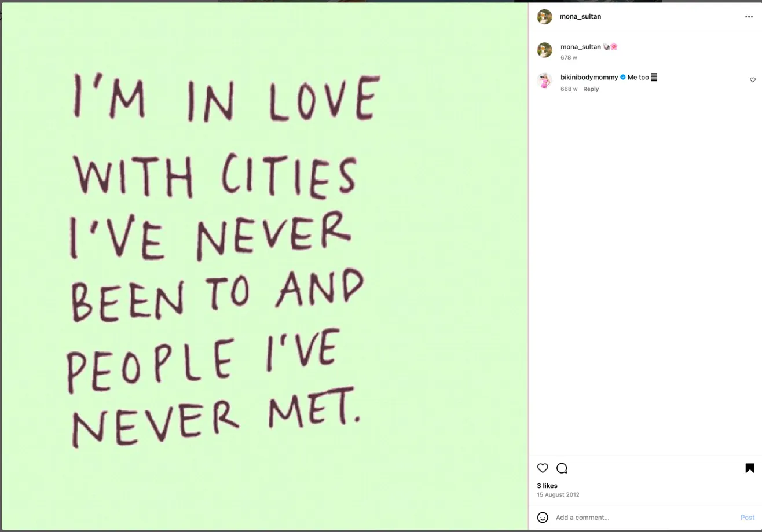Open the three-dot more options menu
Screen dimensions: 762x532
pos(749,17)
